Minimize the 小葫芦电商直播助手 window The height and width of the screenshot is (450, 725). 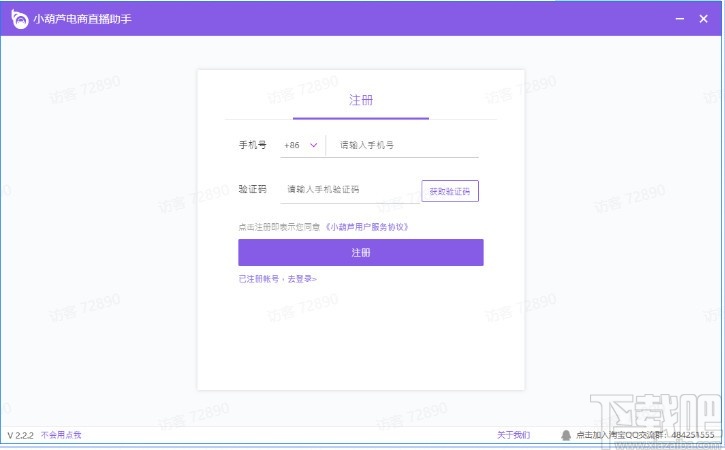pyautogui.click(x=680, y=19)
